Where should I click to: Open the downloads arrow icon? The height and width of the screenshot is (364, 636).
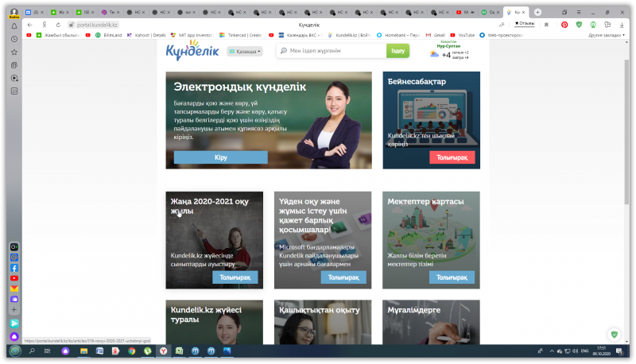(622, 25)
